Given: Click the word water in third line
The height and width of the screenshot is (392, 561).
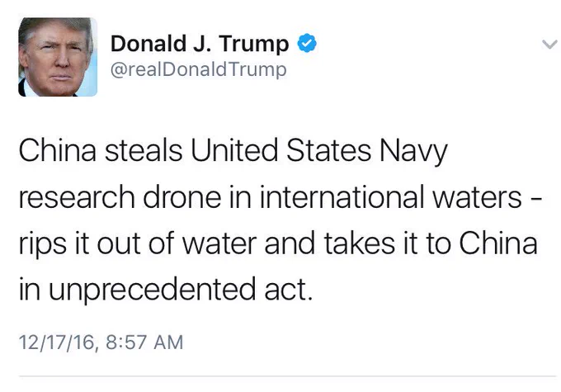Looking at the screenshot, I should coord(219,244).
